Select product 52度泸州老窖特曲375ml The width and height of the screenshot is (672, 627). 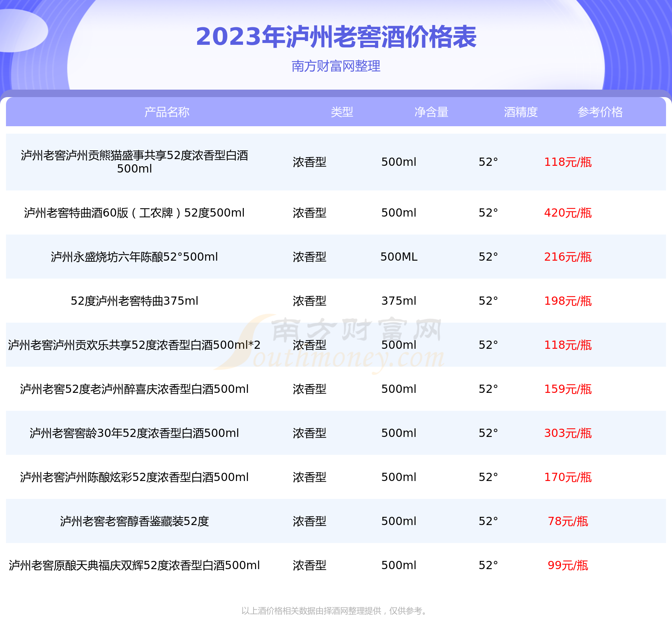[x=134, y=301]
